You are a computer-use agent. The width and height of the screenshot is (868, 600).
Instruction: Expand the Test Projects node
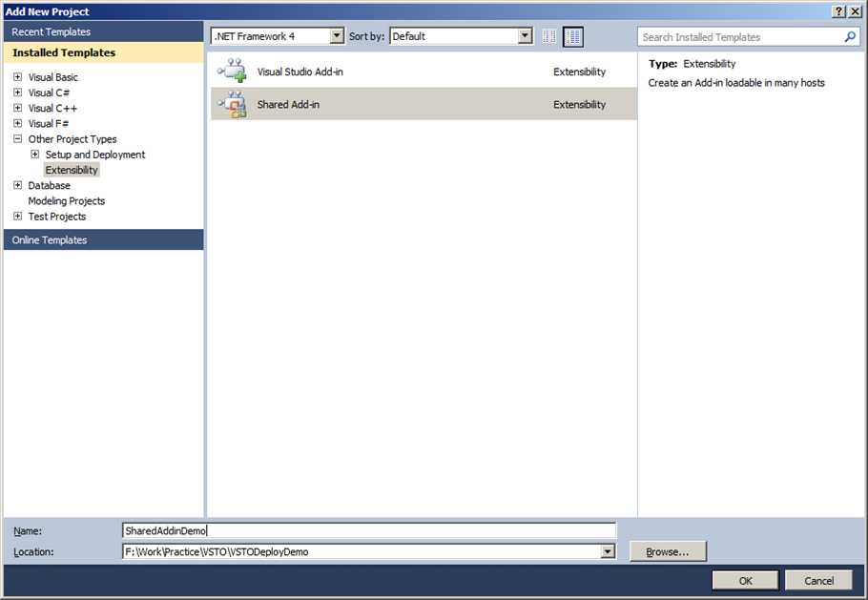pyautogui.click(x=18, y=217)
